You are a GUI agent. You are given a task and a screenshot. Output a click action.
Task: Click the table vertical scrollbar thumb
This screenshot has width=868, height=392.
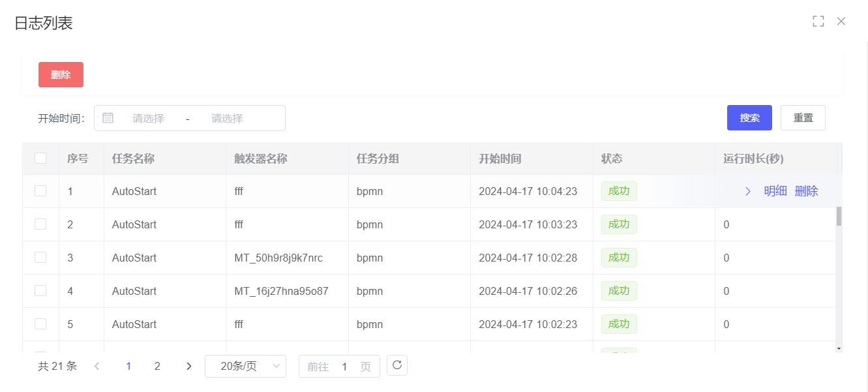839,216
